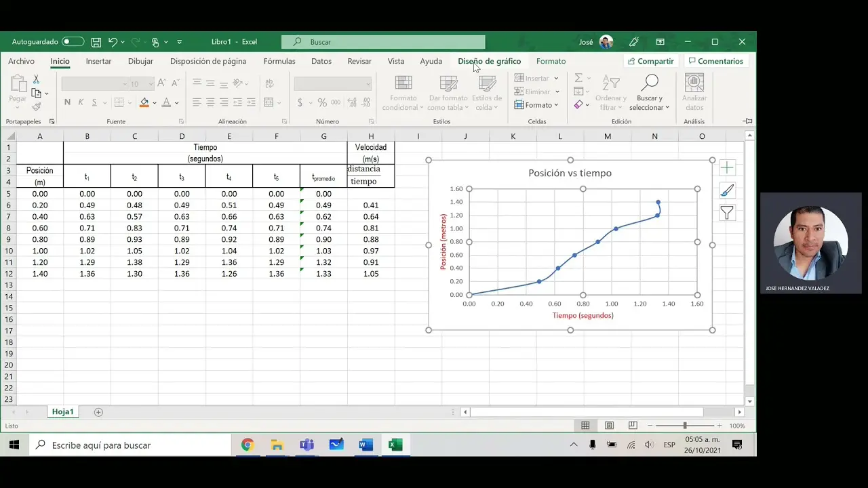Click the chart elements plus icon

click(726, 167)
